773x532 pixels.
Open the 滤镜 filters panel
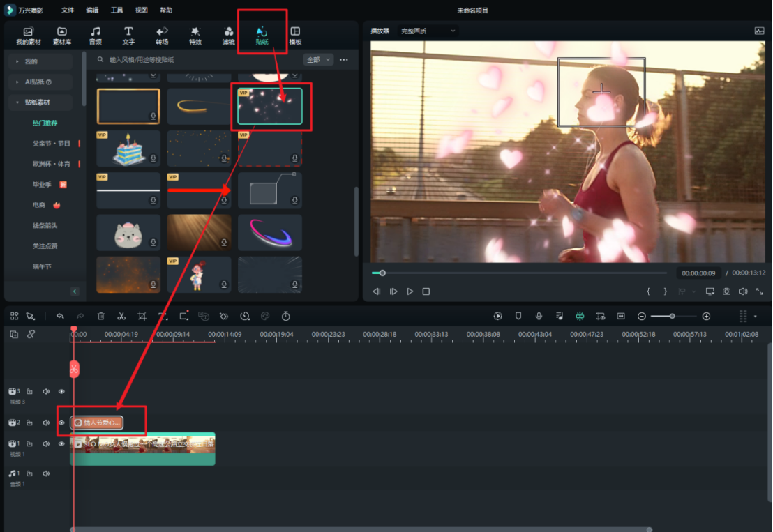click(x=228, y=36)
